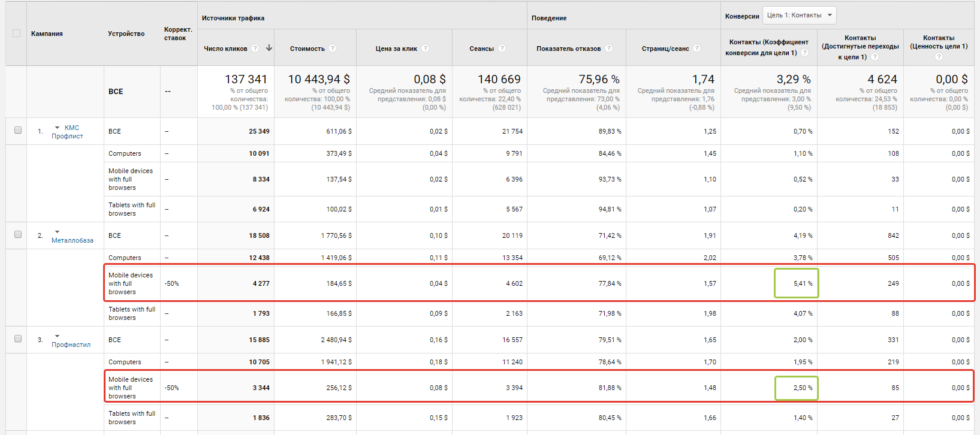This screenshot has height=435, width=980.
Task: Click the 8 334 clicks cell
Action: (261, 179)
